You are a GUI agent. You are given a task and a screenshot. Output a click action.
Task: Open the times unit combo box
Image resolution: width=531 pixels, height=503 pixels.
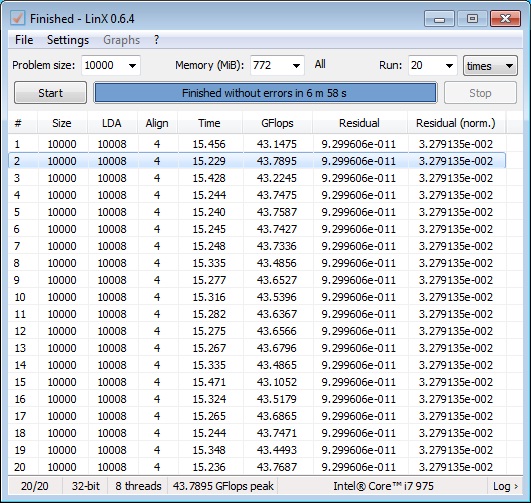[x=490, y=66]
